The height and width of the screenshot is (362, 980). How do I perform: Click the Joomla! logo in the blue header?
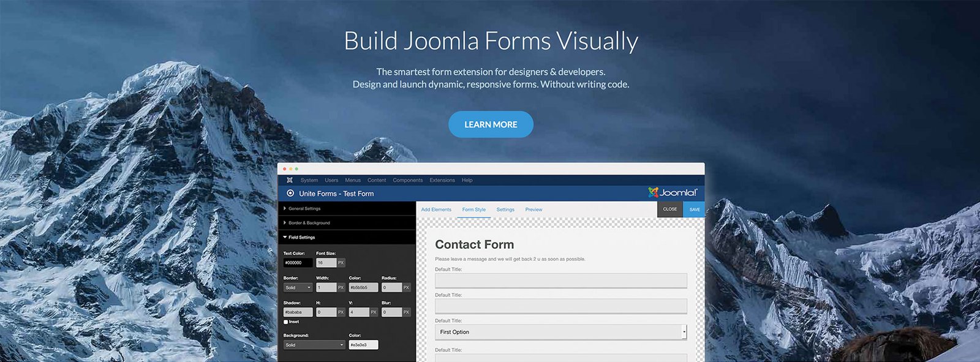[673, 192]
